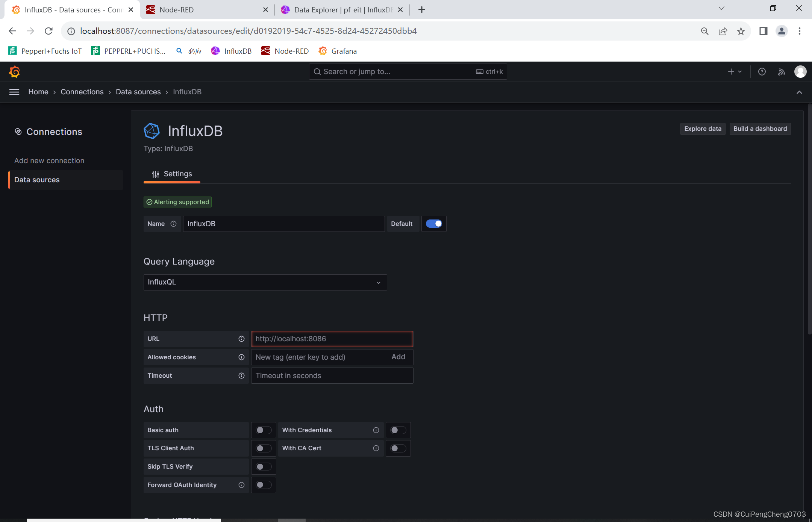Screen dimensions: 812x522
Task: Open the hamburger navigation menu
Action: [x=14, y=92]
